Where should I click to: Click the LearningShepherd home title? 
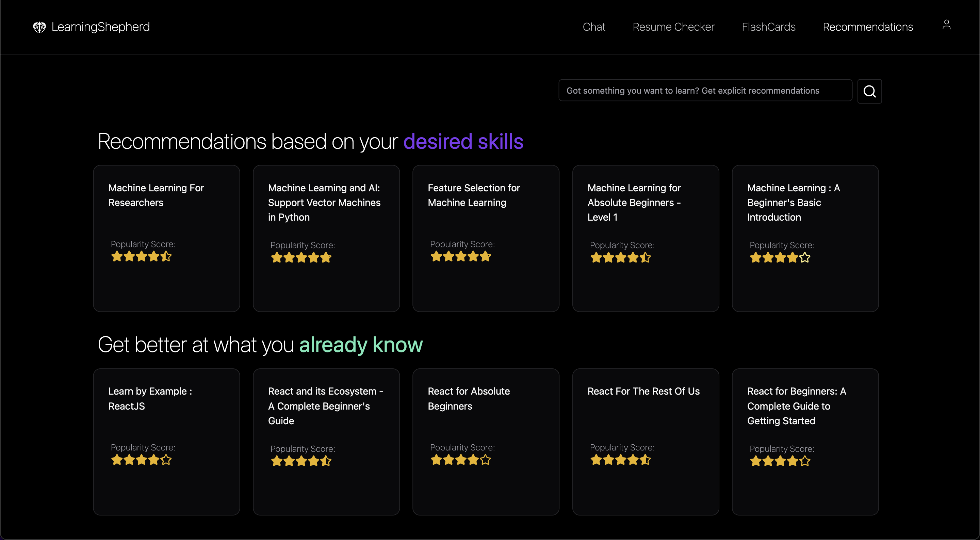pyautogui.click(x=100, y=27)
